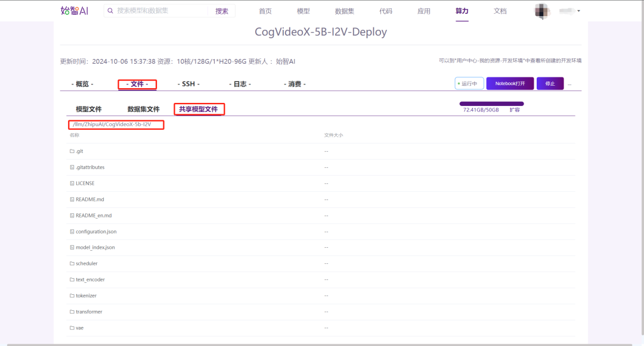Switch to the 概览 tab

pyautogui.click(x=82, y=84)
